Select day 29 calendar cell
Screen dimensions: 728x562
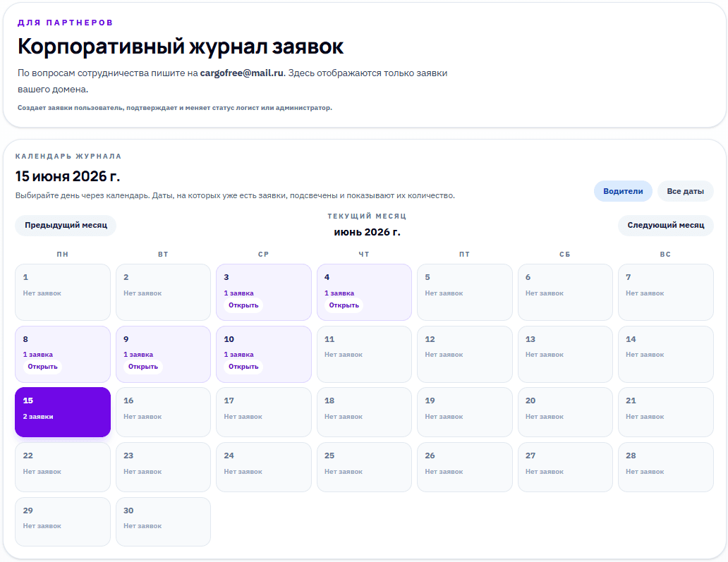(63, 522)
